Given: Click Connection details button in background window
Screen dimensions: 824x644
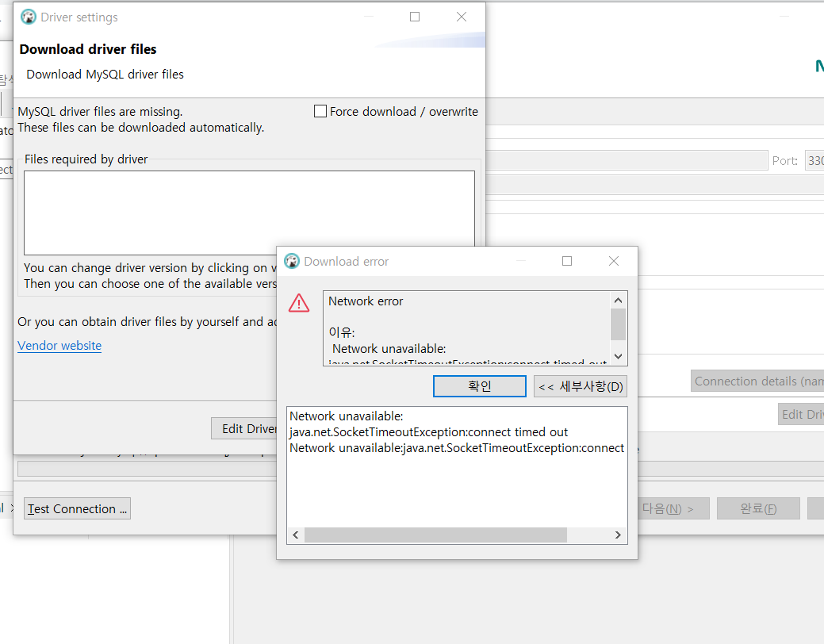Looking at the screenshot, I should click(757, 381).
